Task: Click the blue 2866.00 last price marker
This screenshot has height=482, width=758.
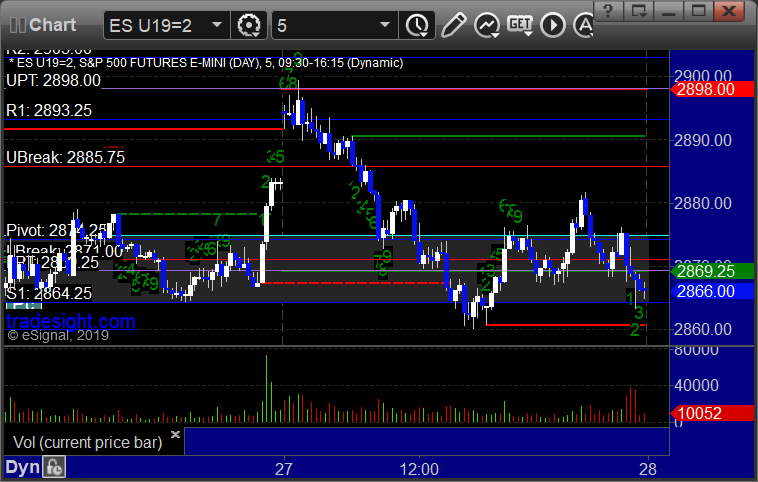Action: pos(712,291)
